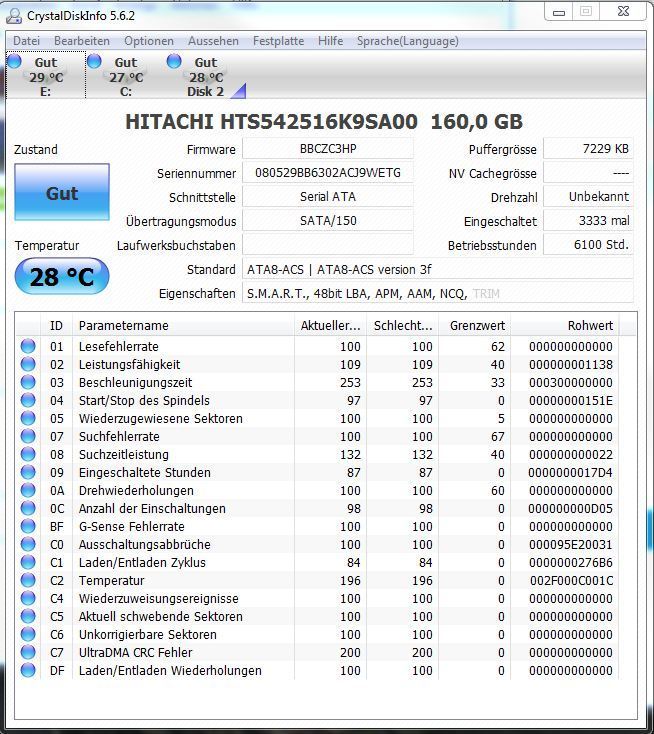
Task: Click the Firmware field BBCZC3HP
Action: (x=328, y=149)
